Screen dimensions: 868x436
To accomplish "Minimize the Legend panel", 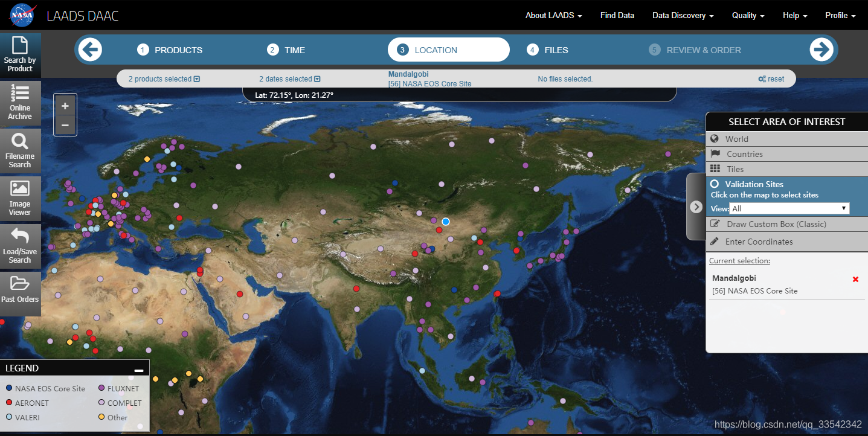I will coord(139,370).
